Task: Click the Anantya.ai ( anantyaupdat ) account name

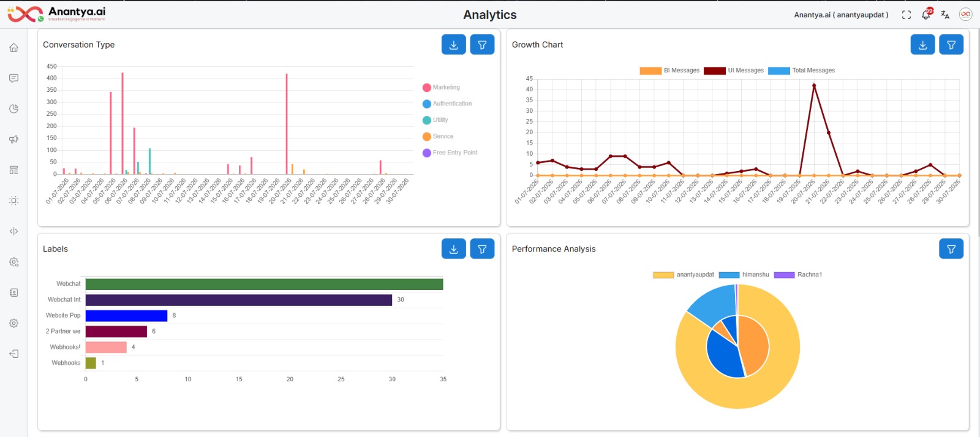Action: click(x=841, y=15)
